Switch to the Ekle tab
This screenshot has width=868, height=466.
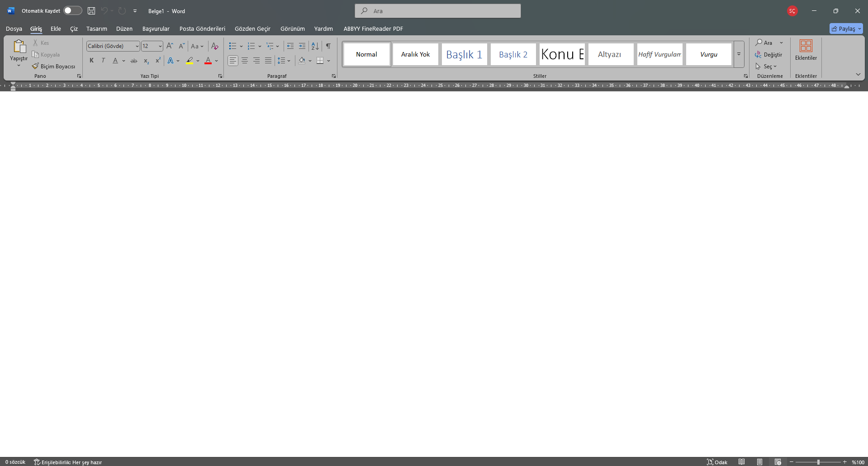(56, 29)
